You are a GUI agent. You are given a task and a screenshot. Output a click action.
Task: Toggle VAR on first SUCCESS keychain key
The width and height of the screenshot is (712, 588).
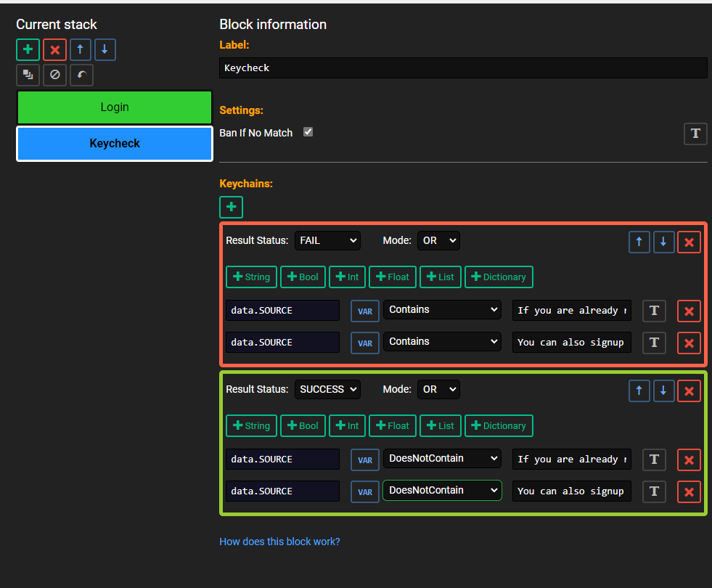tap(364, 460)
